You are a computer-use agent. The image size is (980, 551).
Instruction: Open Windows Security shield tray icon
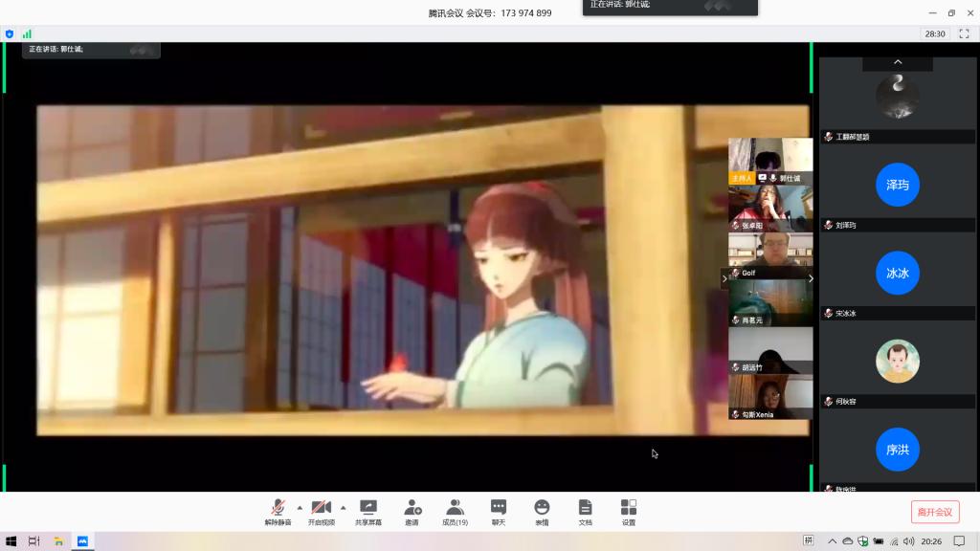point(862,541)
